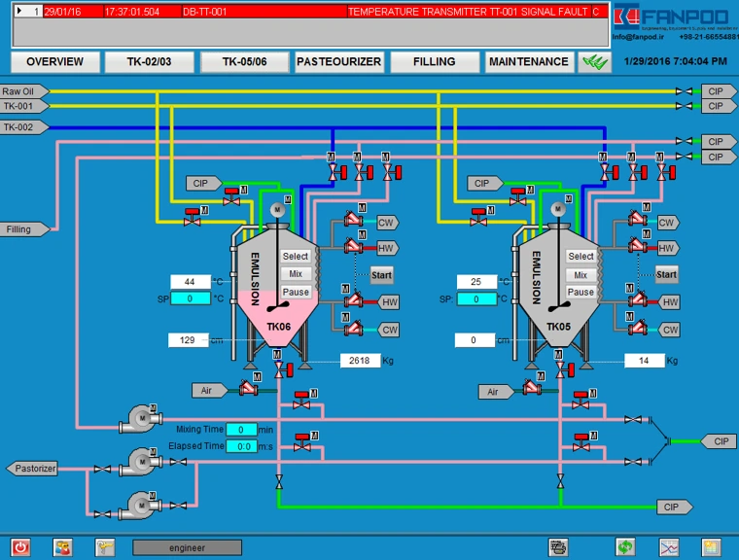Viewport: 739px width, 560px height.
Task: Click the red power shutdown icon
Action: click(x=20, y=547)
